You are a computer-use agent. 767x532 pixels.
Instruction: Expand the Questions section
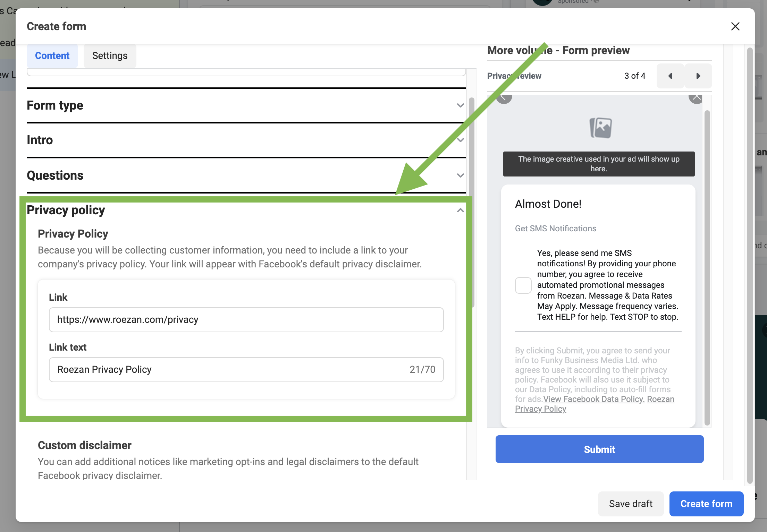pos(460,175)
